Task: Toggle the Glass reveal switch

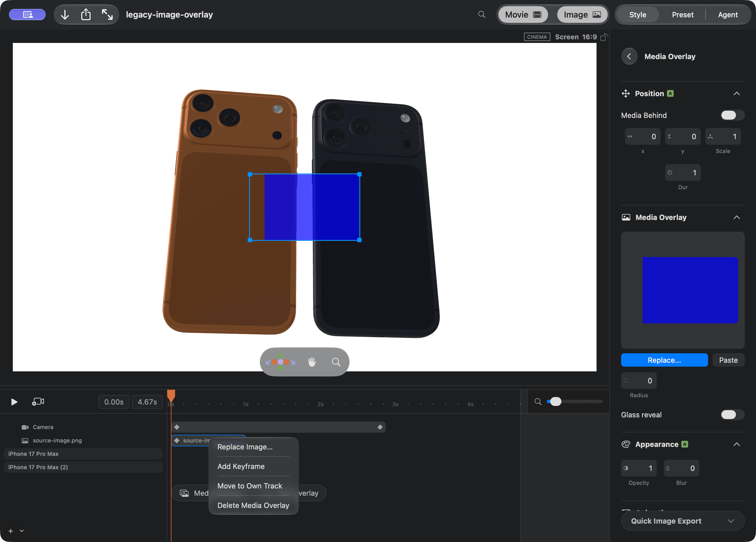Action: click(x=732, y=415)
